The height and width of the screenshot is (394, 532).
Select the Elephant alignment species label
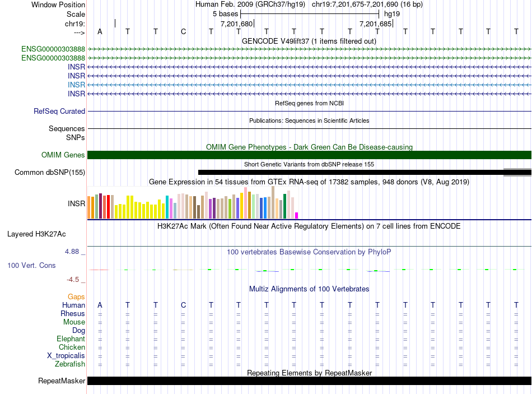point(71,339)
